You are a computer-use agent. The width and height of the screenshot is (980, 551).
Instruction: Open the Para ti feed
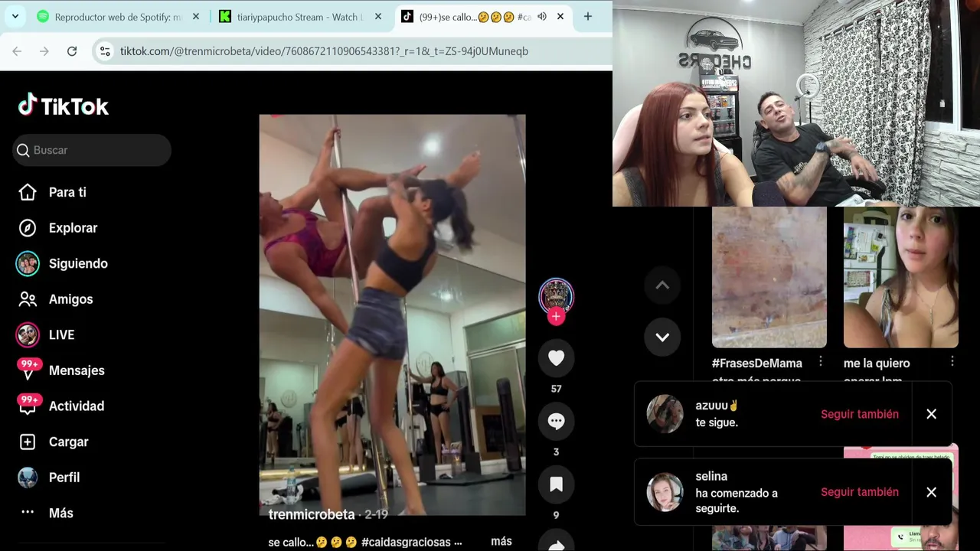point(67,192)
